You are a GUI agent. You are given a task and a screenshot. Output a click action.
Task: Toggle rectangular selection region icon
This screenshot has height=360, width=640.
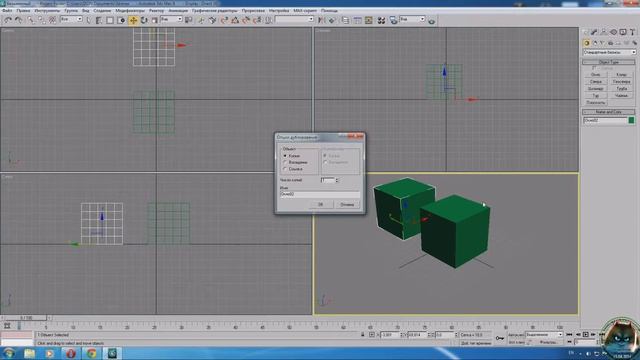tap(110, 20)
